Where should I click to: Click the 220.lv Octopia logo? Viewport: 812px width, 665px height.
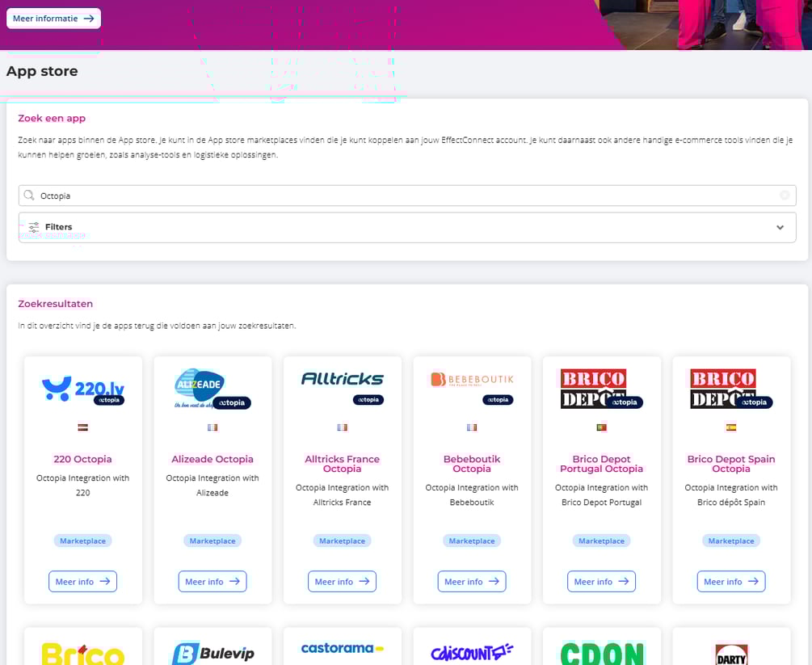pos(82,389)
